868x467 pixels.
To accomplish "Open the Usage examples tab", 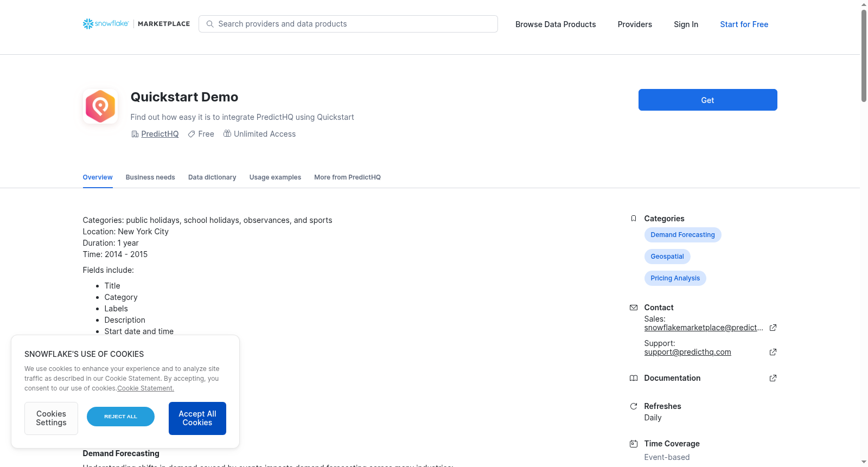I will click(x=275, y=177).
